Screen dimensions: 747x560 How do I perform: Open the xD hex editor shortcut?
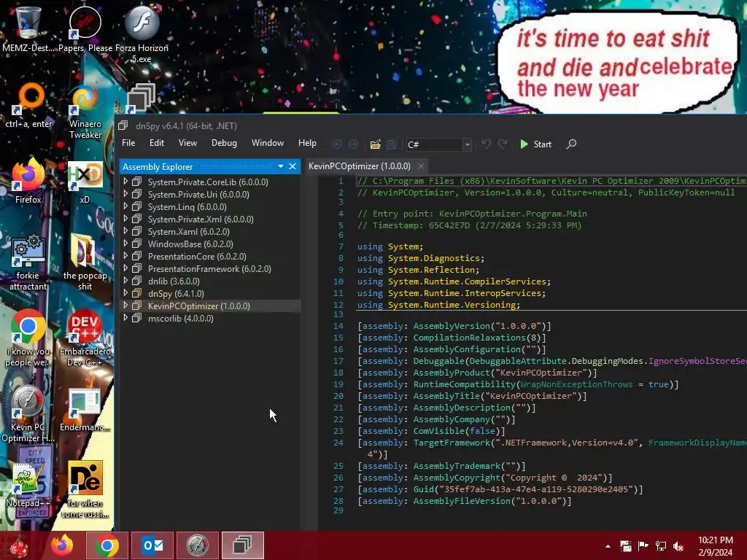(x=85, y=182)
